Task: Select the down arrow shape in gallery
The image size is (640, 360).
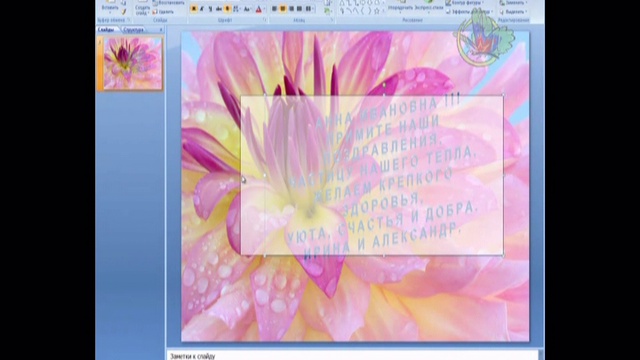Action: (x=369, y=3)
